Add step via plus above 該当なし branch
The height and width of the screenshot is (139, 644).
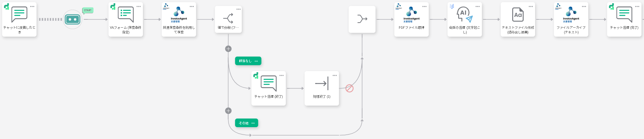tap(228, 49)
